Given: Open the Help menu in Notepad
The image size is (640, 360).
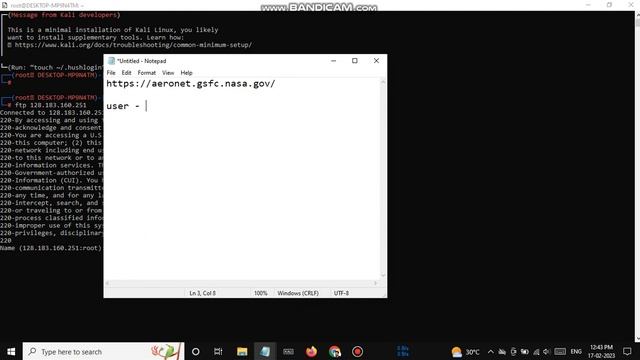Looking at the screenshot, I should coord(187,73).
